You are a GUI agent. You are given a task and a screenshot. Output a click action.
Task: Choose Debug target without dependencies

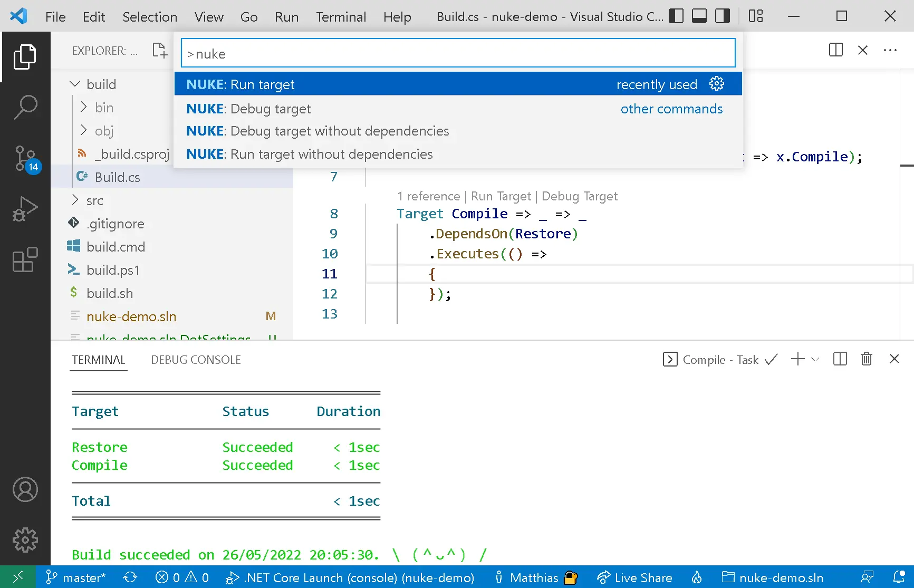[458, 131]
